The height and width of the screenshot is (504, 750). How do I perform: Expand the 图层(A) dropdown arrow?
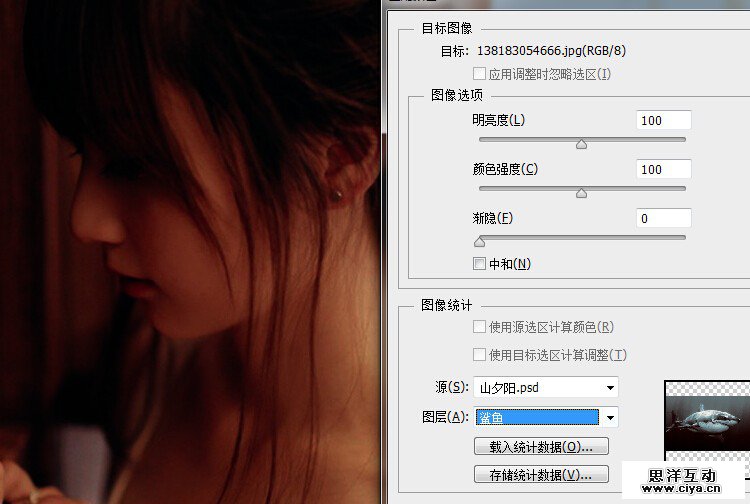(610, 417)
